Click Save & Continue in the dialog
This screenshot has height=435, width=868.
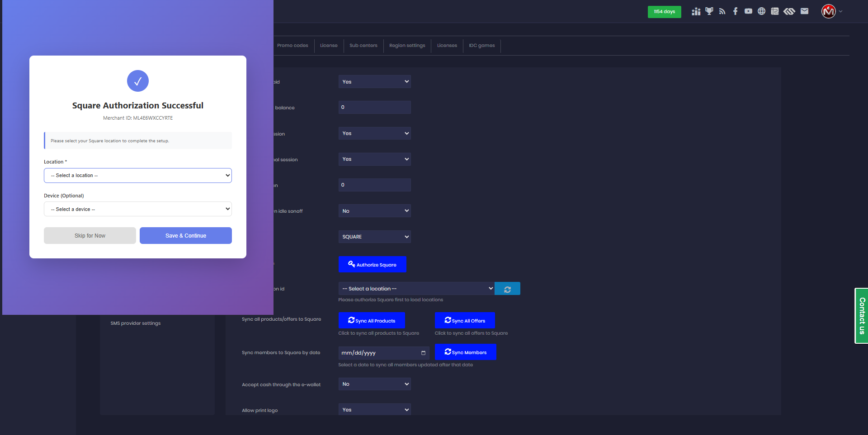click(x=186, y=236)
